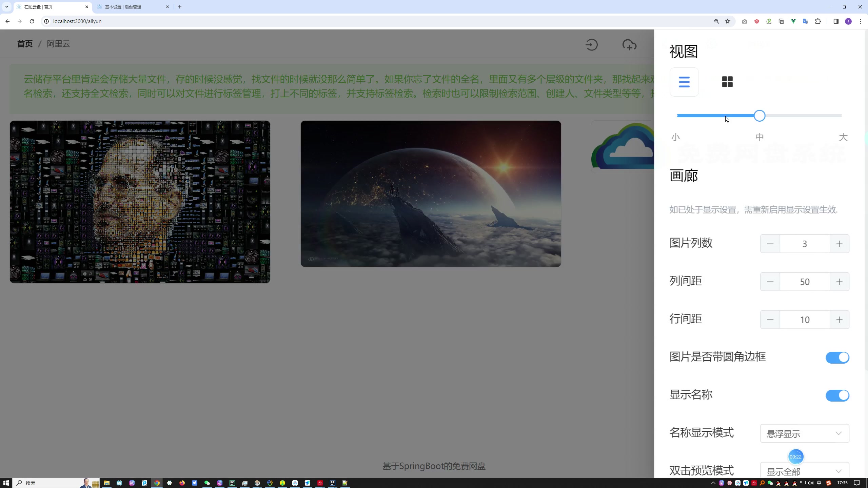Open the mosaic portrait image thumbnail
This screenshot has width=868, height=488.
(140, 202)
